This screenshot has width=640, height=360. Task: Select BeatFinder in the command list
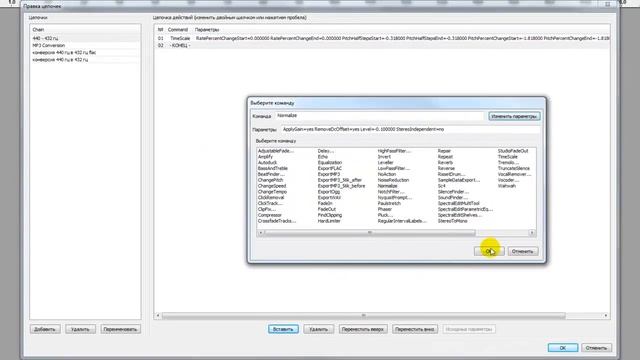(271, 174)
